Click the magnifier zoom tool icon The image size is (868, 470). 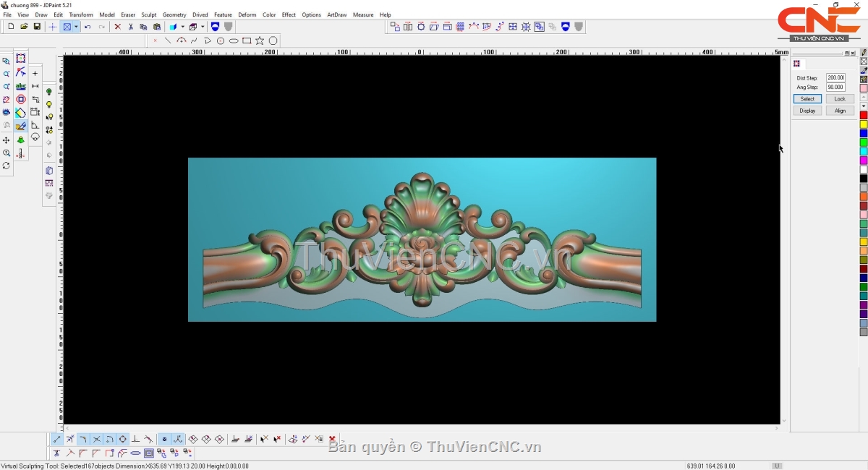[x=7, y=153]
